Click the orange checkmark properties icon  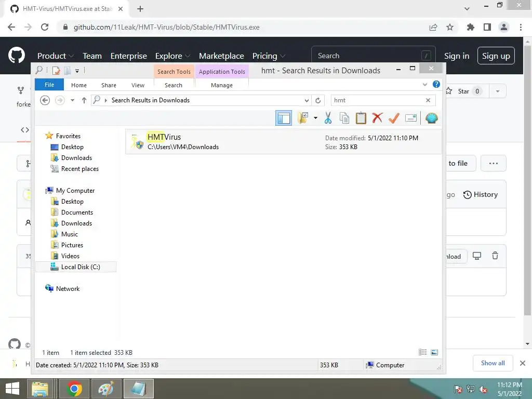pyautogui.click(x=394, y=118)
